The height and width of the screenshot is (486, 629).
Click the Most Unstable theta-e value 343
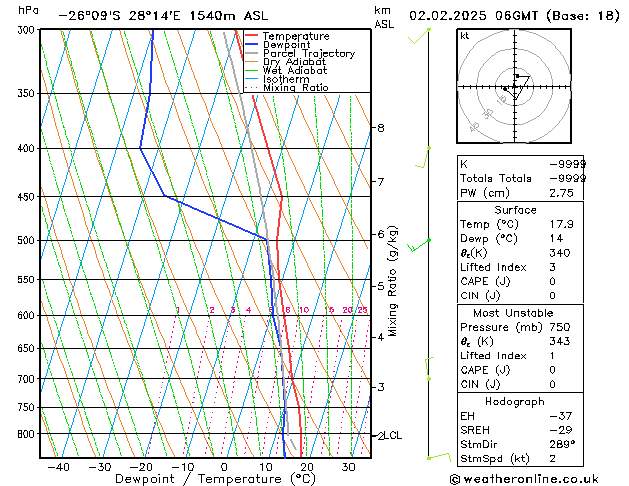[x=560, y=341]
